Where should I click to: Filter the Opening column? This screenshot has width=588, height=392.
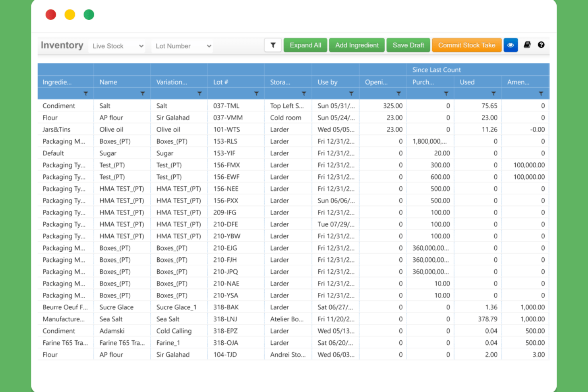398,94
